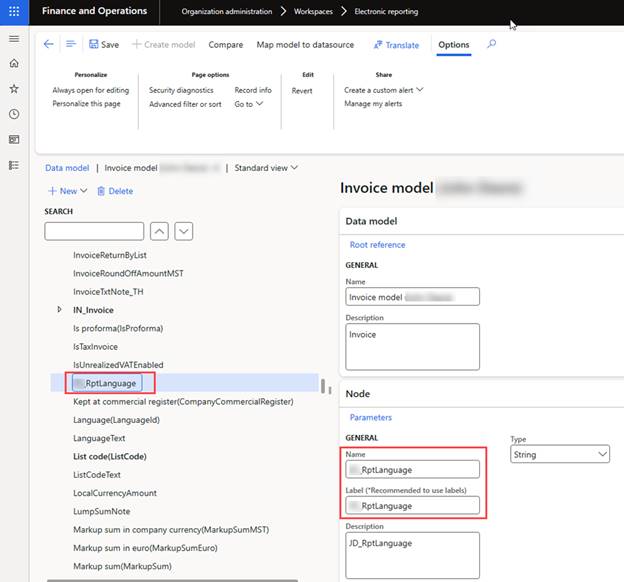Open Favorites star icon in sidebar

click(x=14, y=89)
